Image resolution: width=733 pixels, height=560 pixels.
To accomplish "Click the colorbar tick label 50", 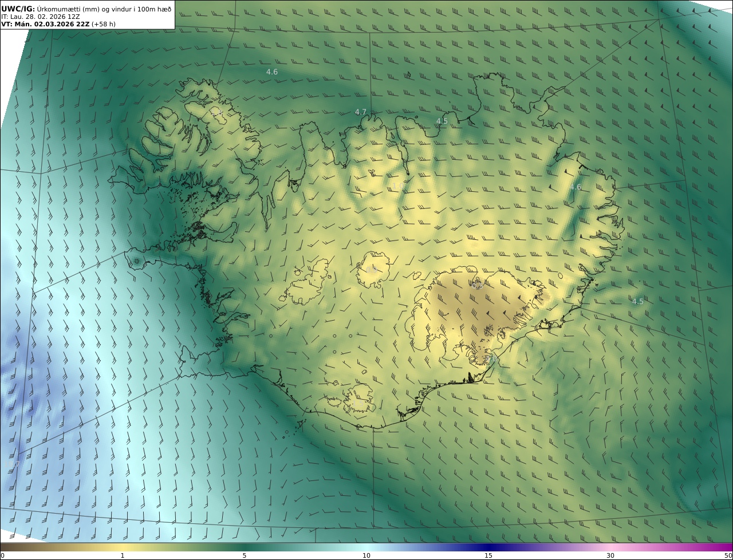I will 728,555.
